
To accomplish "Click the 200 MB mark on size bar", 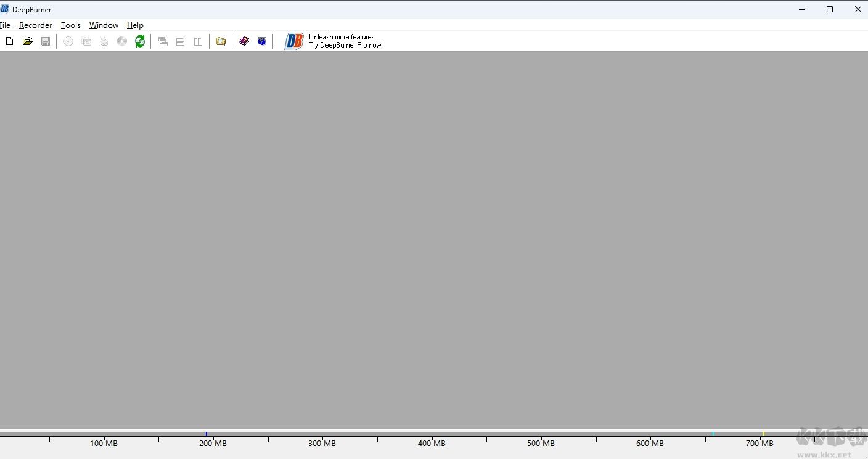I will click(213, 444).
